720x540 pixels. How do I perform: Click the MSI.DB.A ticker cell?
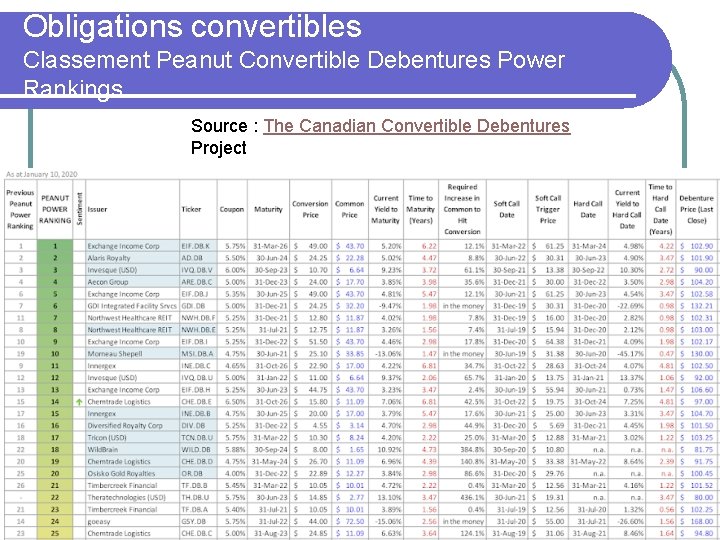click(198, 354)
